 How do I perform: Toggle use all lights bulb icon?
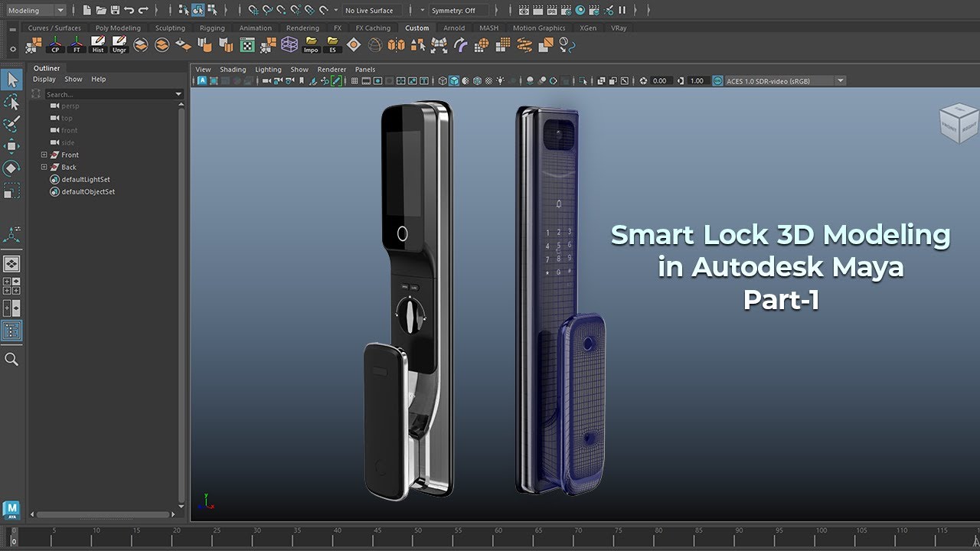[x=501, y=80]
